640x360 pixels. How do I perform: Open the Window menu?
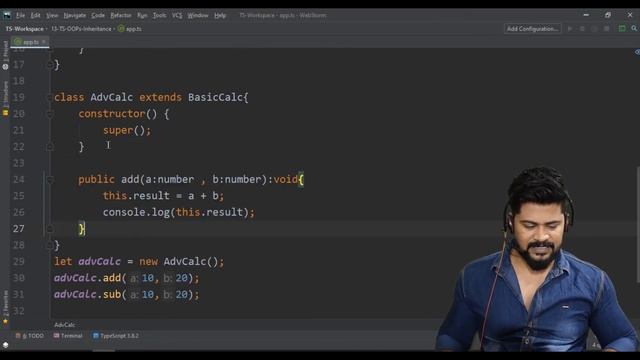[198, 16]
